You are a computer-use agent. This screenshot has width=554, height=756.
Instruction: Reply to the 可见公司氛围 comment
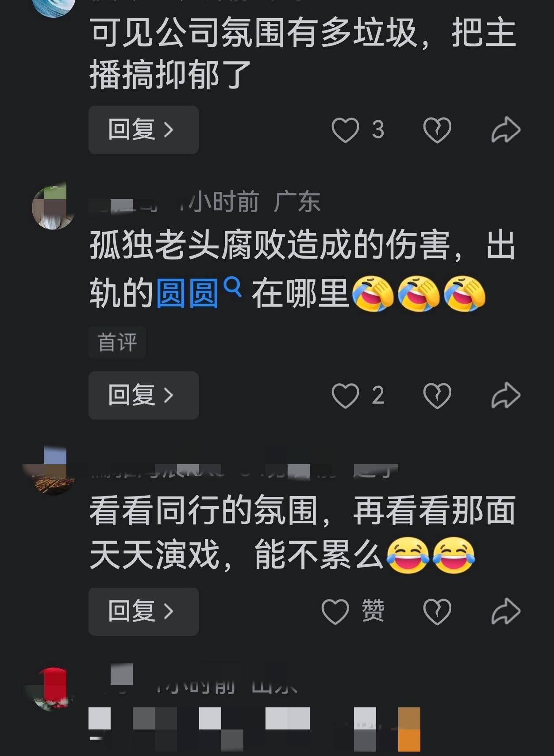(143, 130)
